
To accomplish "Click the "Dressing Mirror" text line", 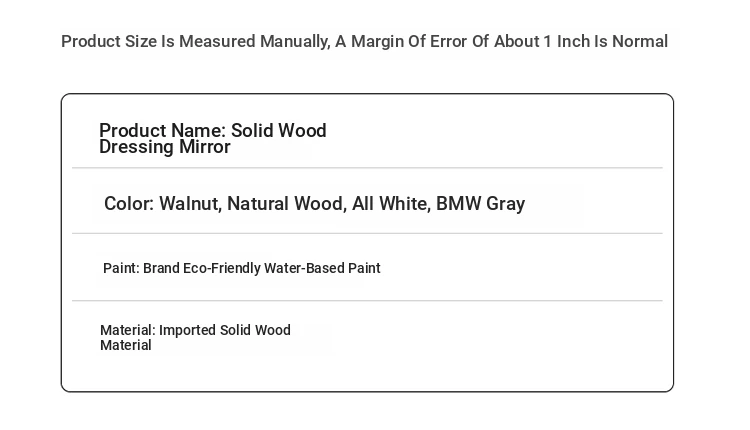I will coord(165,147).
